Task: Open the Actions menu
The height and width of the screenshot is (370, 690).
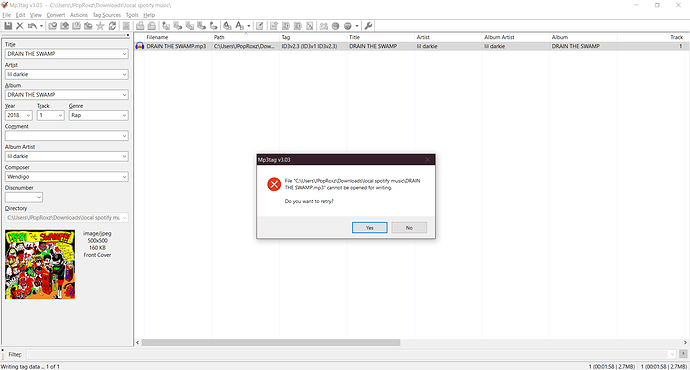Action: [x=79, y=15]
